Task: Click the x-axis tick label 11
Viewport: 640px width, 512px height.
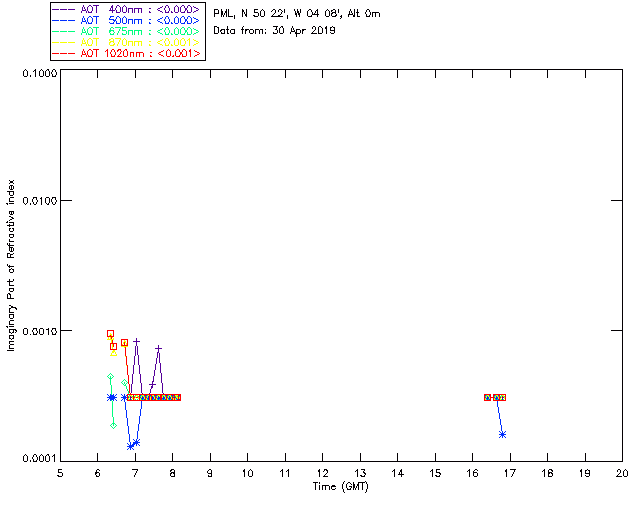Action: tap(285, 473)
